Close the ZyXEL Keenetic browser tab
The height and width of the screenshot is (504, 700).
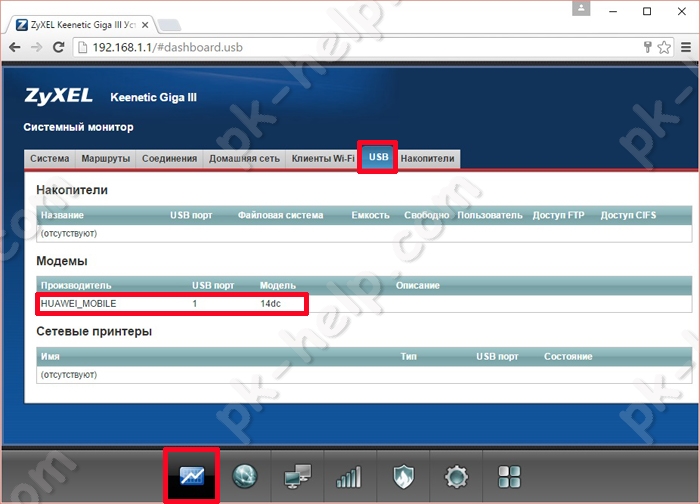[145, 25]
